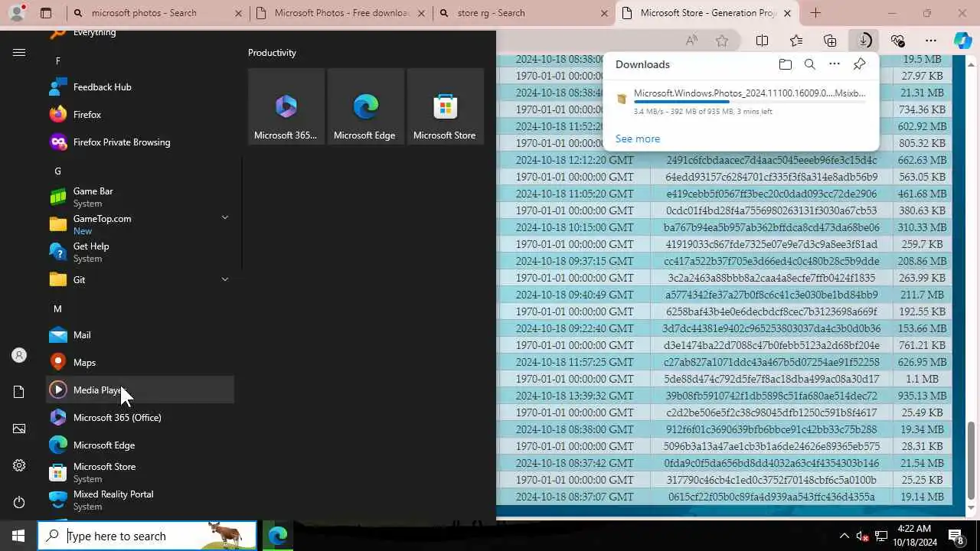Open Edge Collections button

pos(830,41)
